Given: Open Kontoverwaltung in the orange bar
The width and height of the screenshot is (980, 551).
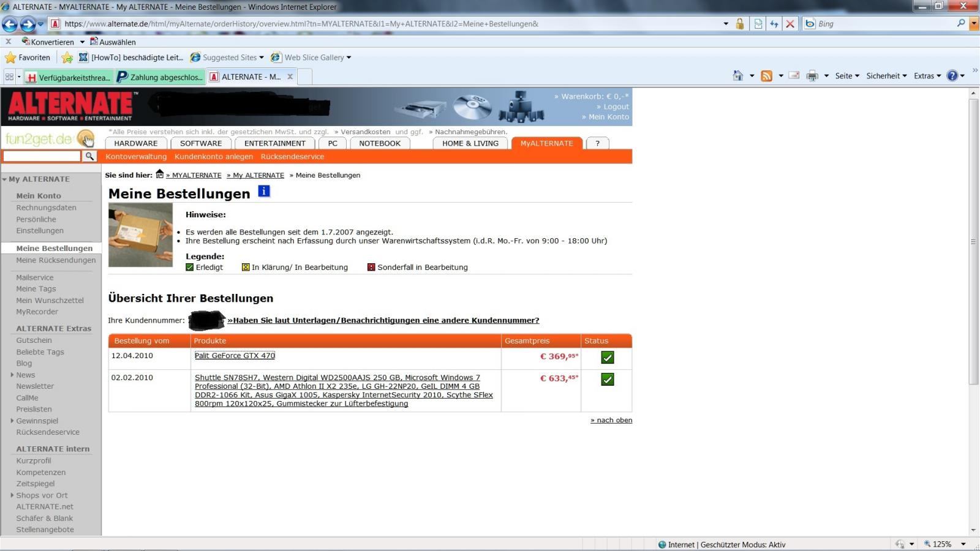Looking at the screenshot, I should (136, 157).
